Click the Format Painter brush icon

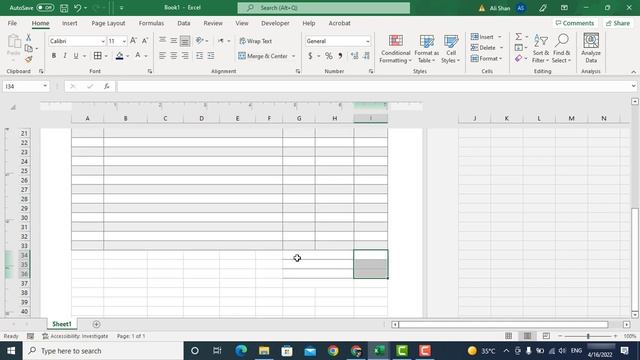[x=29, y=59]
